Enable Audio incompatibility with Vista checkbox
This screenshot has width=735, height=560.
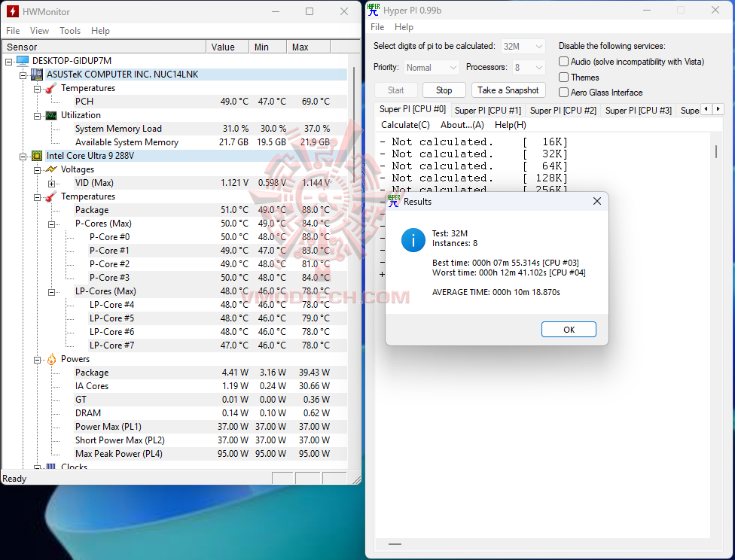(x=564, y=62)
